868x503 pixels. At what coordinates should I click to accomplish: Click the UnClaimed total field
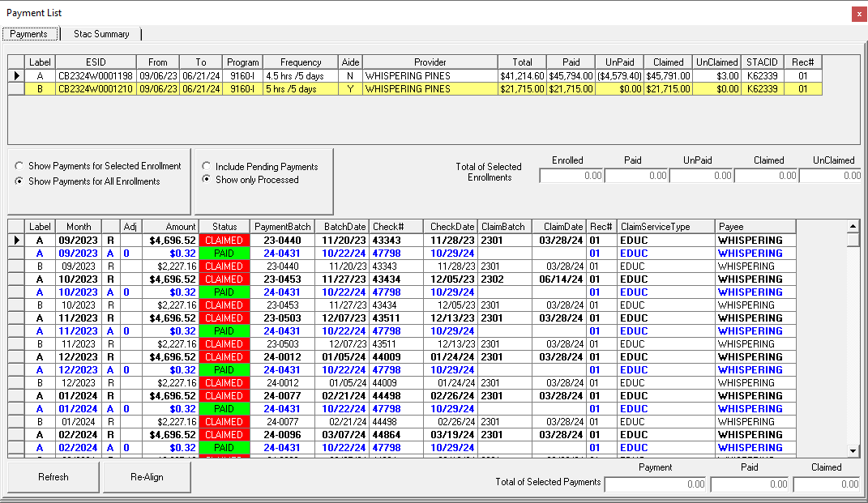(830, 176)
